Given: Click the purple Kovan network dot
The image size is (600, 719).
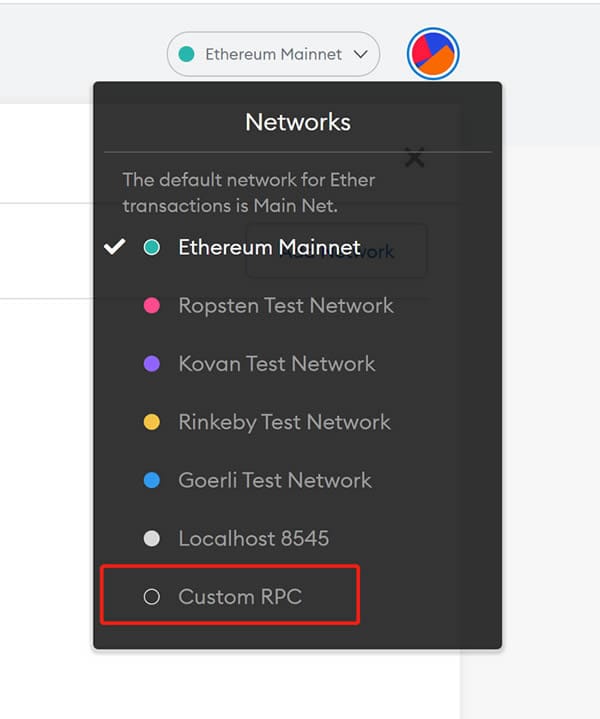Looking at the screenshot, I should (x=151, y=364).
